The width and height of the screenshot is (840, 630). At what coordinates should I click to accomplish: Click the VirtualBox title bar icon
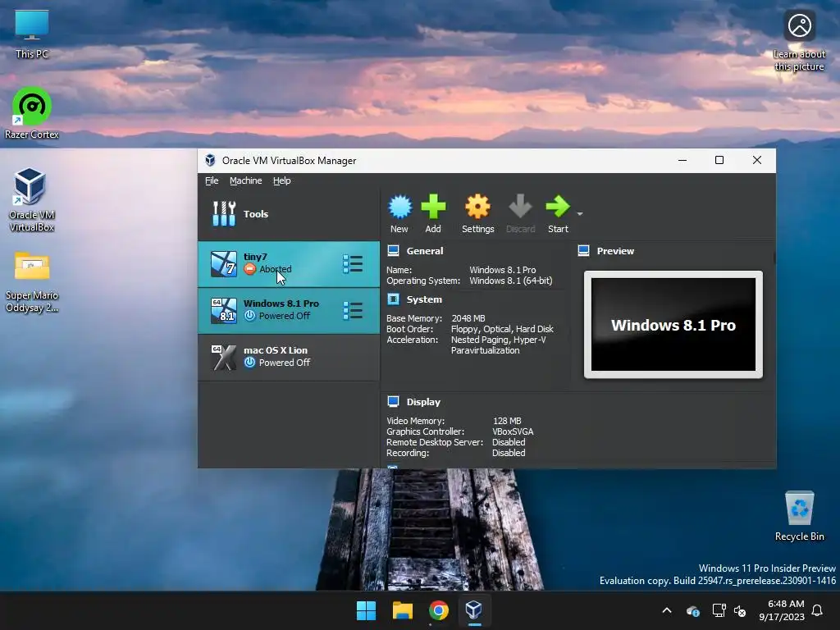(210, 160)
